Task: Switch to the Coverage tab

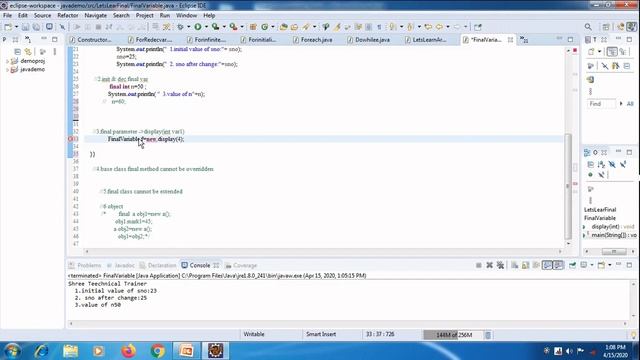Action: tap(241, 265)
